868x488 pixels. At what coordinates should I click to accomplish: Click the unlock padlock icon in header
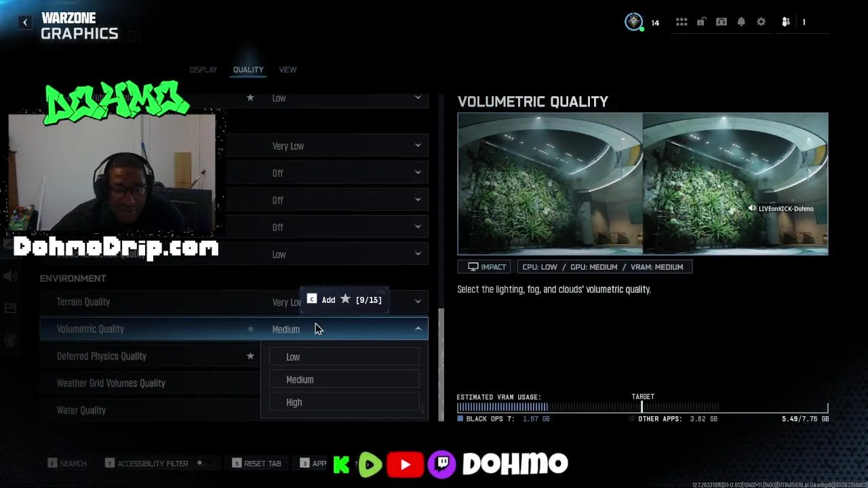[701, 22]
